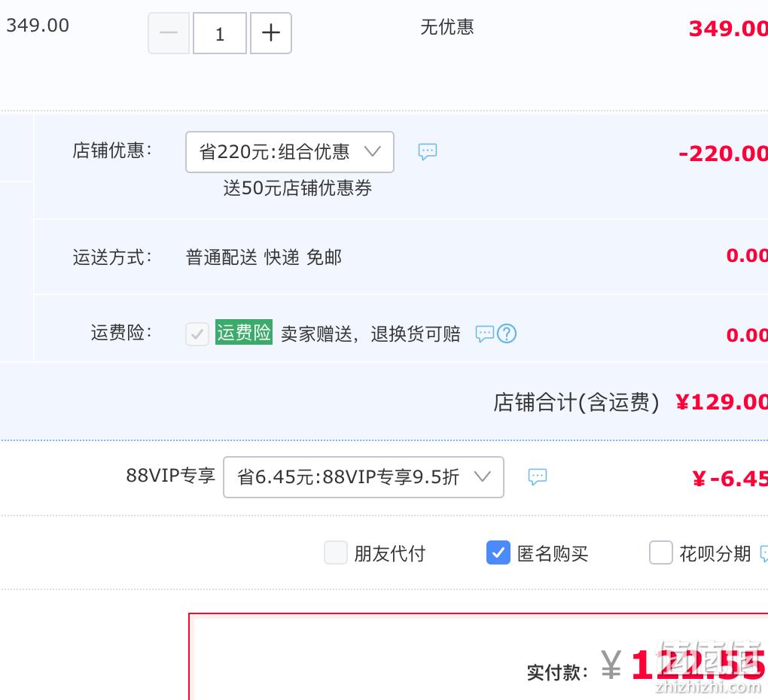
Task: Click the chevron arrow in 省220元 dropdown
Action: [373, 151]
